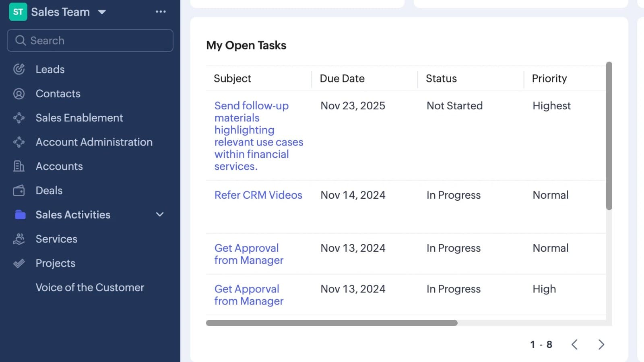Click the Due Date column header
The width and height of the screenshot is (644, 362).
[342, 78]
